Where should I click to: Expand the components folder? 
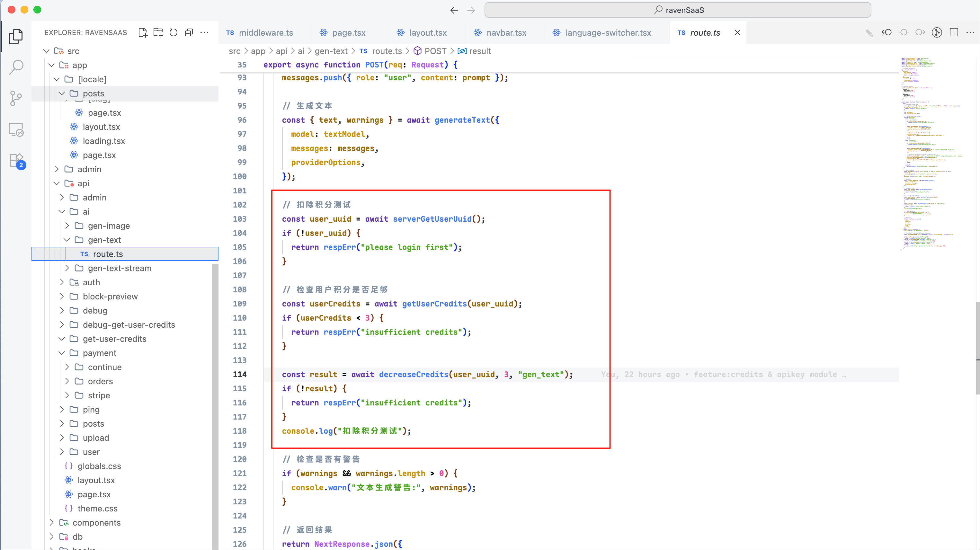tap(52, 523)
